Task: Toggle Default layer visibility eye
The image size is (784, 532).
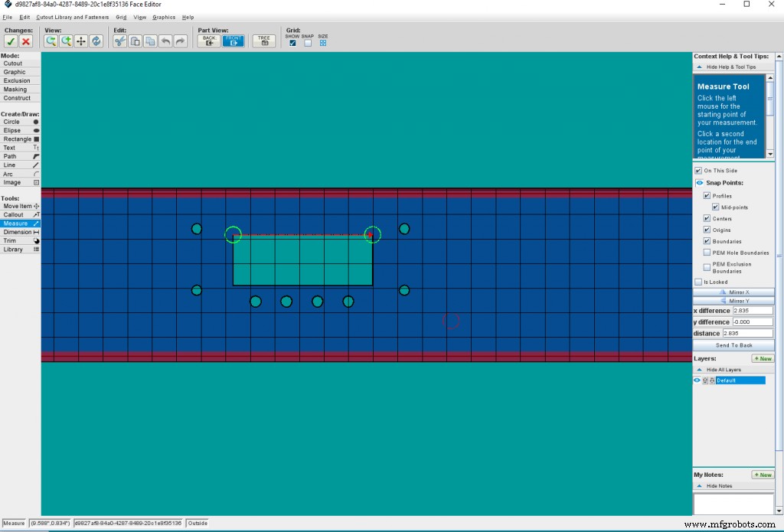Action: click(x=697, y=380)
